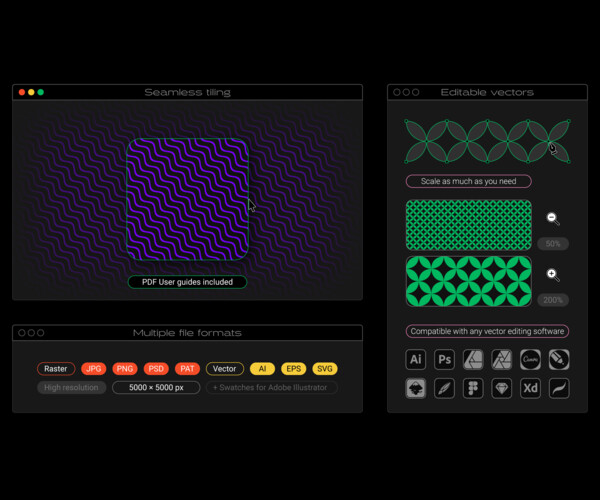The width and height of the screenshot is (600, 500).
Task: Open the small-scale green pattern preview
Action: point(469,225)
